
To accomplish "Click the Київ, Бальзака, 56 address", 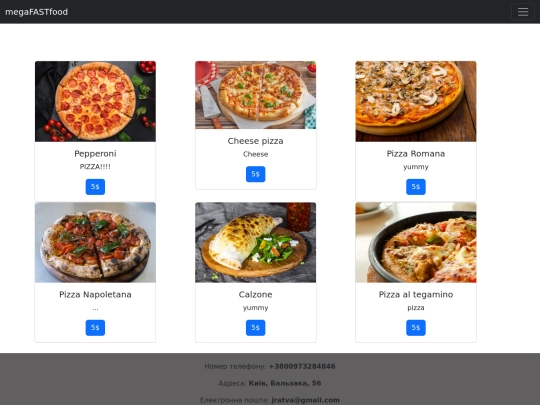I will (285, 383).
